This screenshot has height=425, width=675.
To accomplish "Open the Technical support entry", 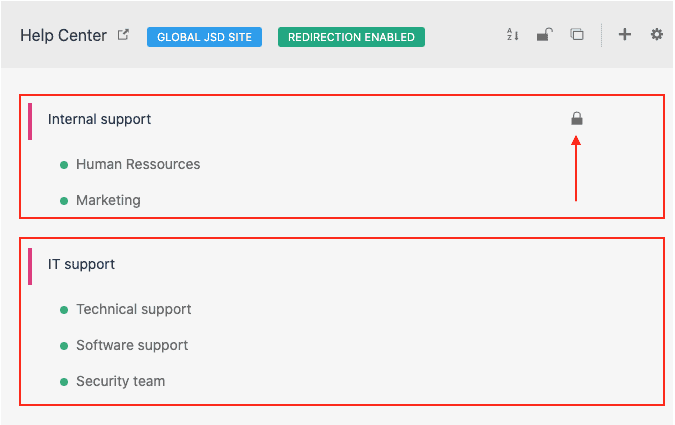I will (x=133, y=309).
